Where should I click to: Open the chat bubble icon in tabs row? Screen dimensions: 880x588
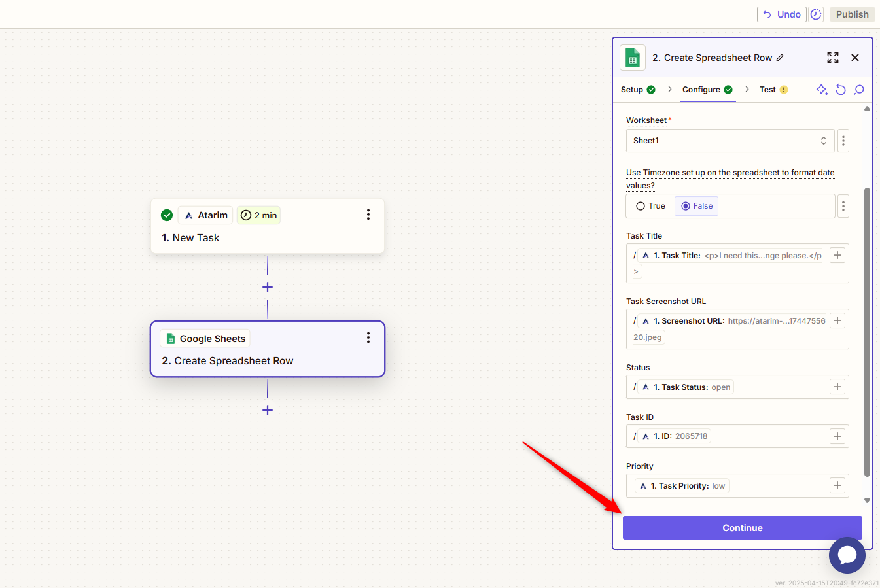(859, 90)
